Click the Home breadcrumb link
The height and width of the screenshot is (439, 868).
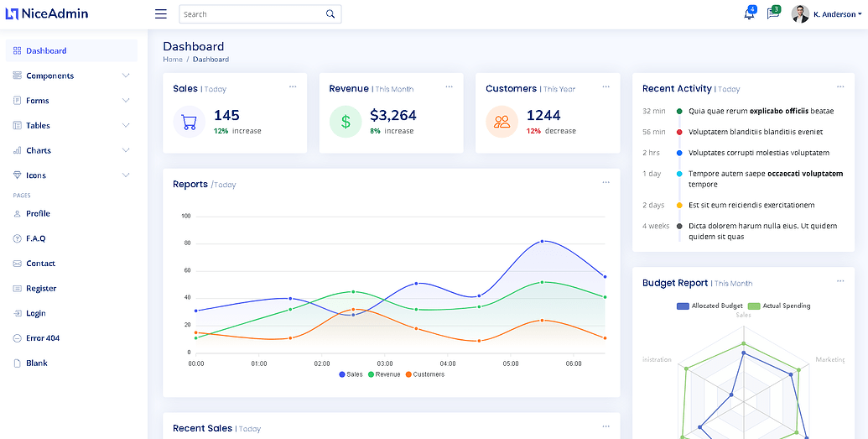[173, 60]
